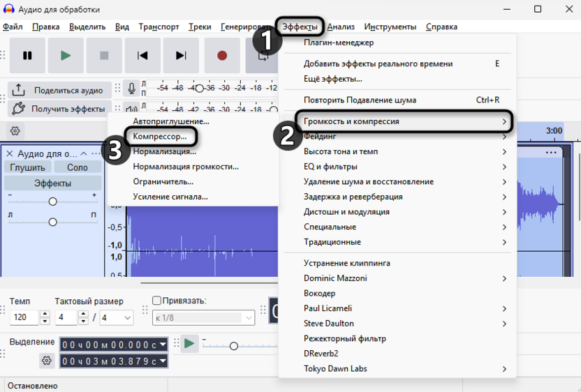The height and width of the screenshot is (392, 581).
Task: Mute the track with Глушить button
Action: 28,167
